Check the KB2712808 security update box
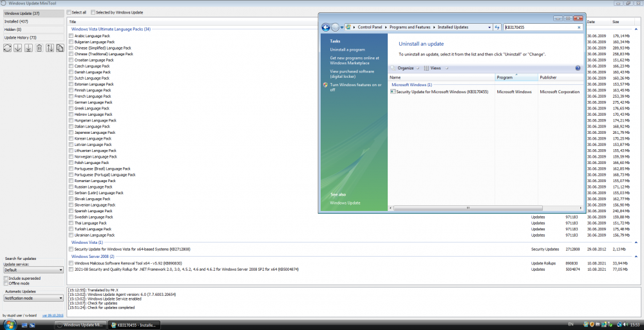Image resolution: width=644 pixels, height=330 pixels. click(71, 249)
